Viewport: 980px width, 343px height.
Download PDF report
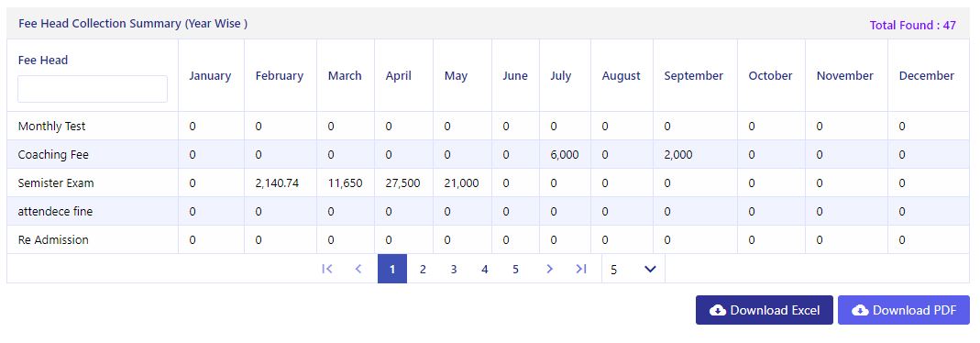(904, 310)
